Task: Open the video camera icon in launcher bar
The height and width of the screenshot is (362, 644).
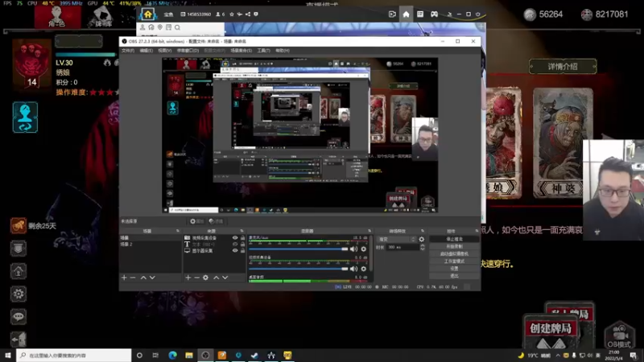Action: click(392, 14)
